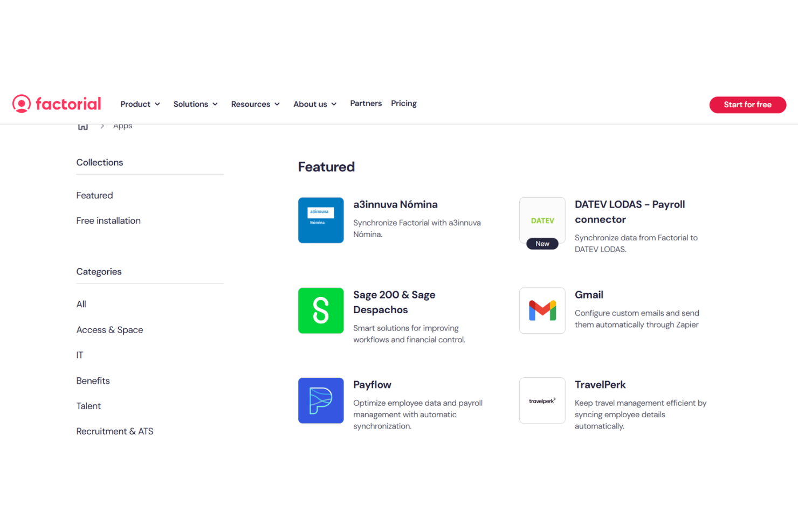Open the Gmail title
This screenshot has width=798, height=532.
click(x=589, y=295)
